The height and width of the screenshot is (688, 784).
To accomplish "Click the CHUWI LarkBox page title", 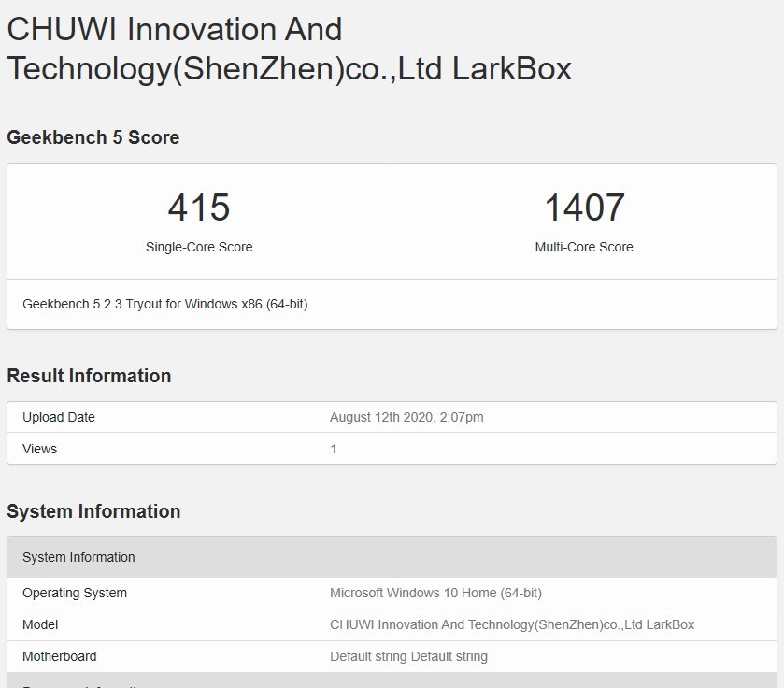I will point(289,49).
